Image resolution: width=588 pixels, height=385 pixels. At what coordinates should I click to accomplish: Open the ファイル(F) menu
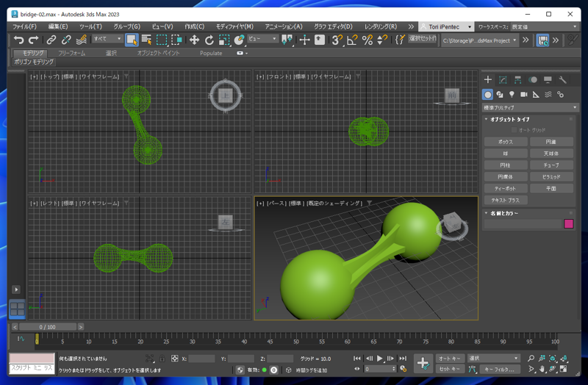(x=24, y=26)
